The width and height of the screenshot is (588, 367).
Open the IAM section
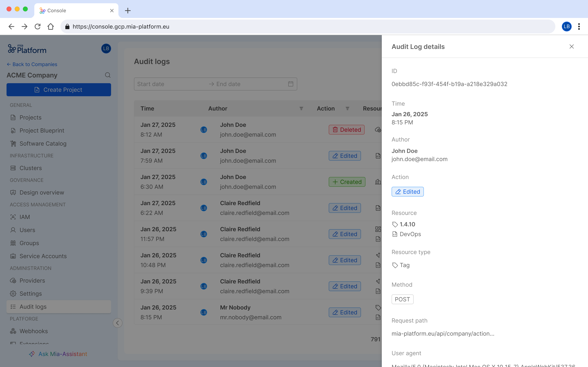pyautogui.click(x=24, y=217)
